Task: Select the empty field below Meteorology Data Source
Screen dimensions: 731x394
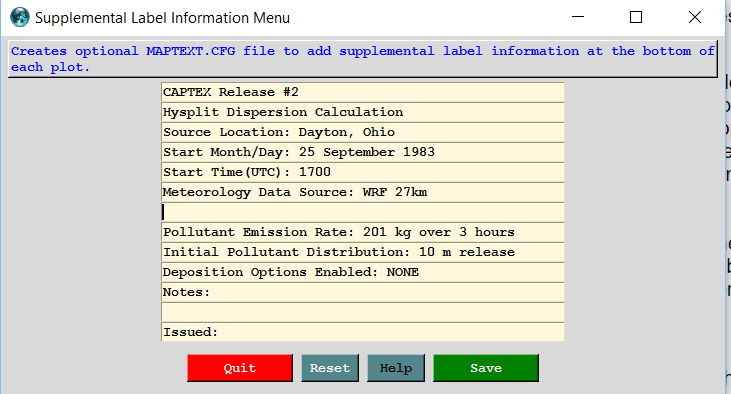Action: point(363,213)
